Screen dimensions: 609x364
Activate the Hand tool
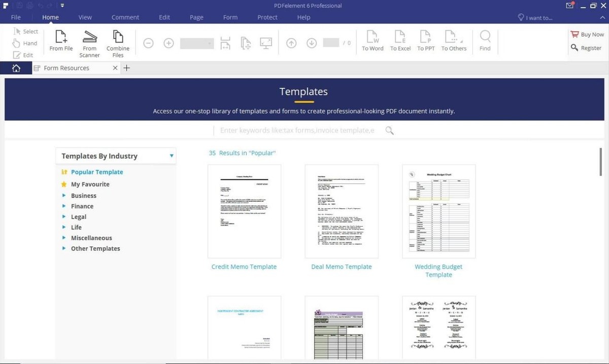coord(25,43)
